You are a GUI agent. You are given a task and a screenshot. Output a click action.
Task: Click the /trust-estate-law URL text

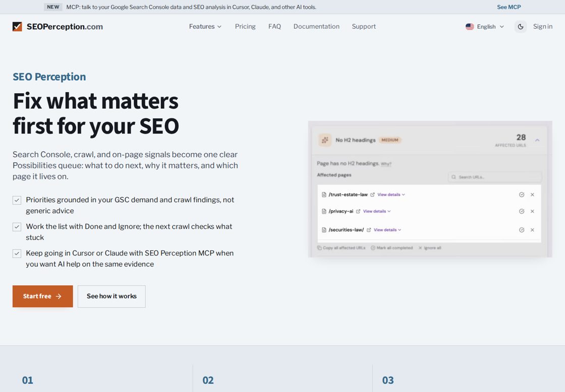coord(348,194)
